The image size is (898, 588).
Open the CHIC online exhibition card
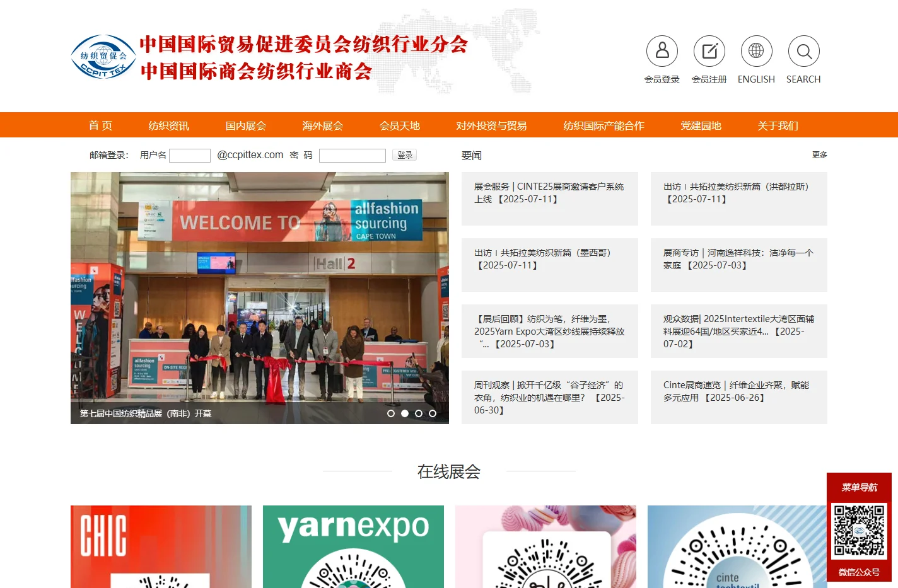(x=161, y=546)
